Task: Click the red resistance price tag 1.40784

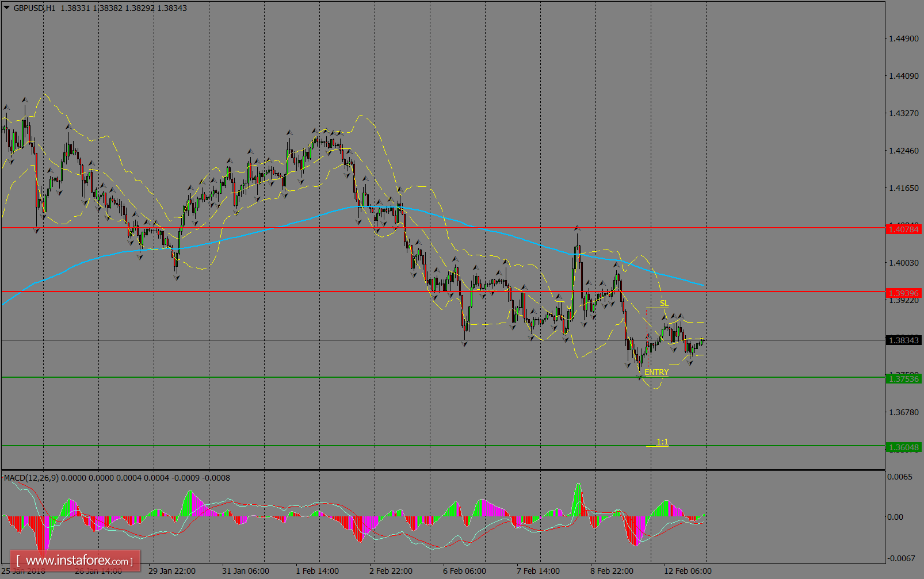Action: (903, 228)
